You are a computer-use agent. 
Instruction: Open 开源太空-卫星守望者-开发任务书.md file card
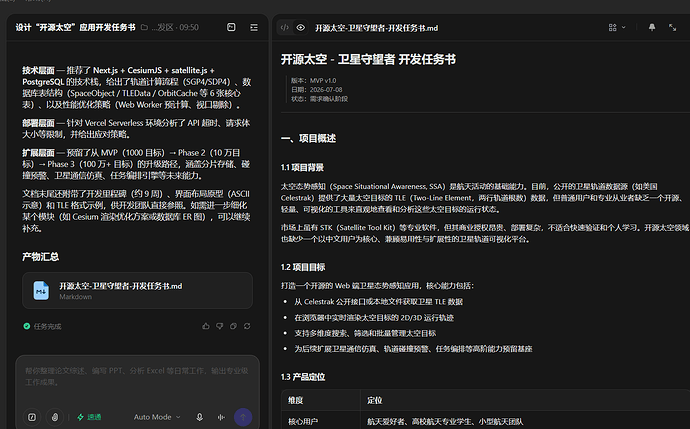[x=137, y=290]
